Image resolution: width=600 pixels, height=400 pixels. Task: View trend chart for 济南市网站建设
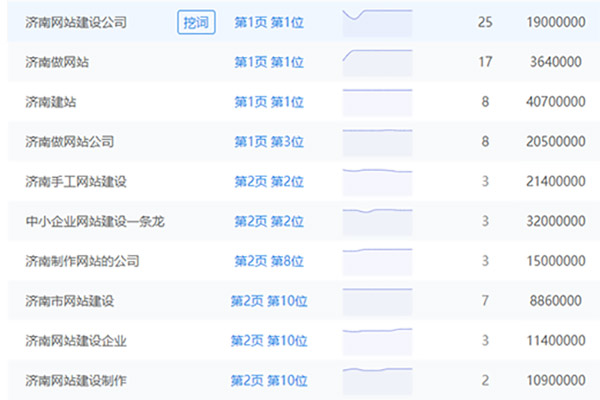point(377,301)
